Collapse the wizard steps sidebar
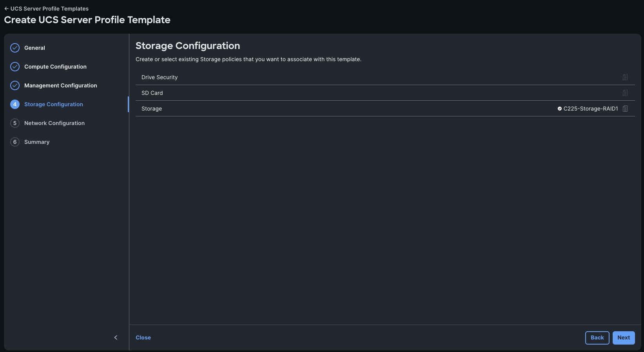 click(x=116, y=337)
